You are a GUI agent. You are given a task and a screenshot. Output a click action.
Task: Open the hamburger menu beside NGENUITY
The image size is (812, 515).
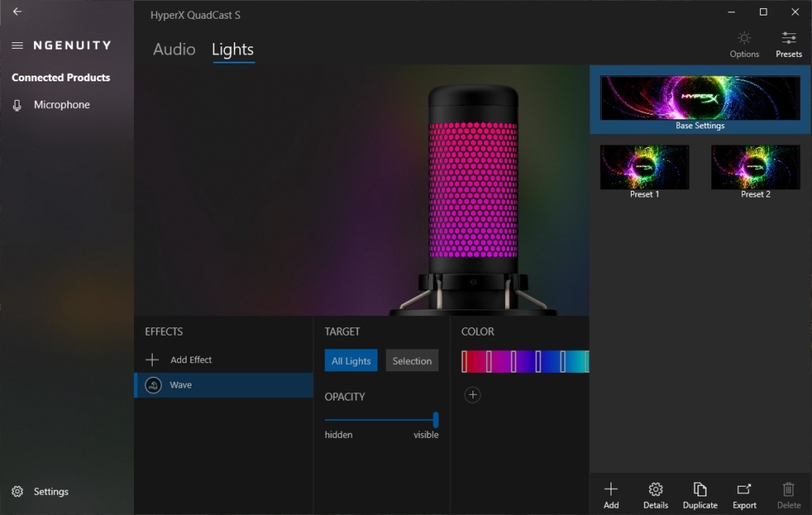pos(17,45)
